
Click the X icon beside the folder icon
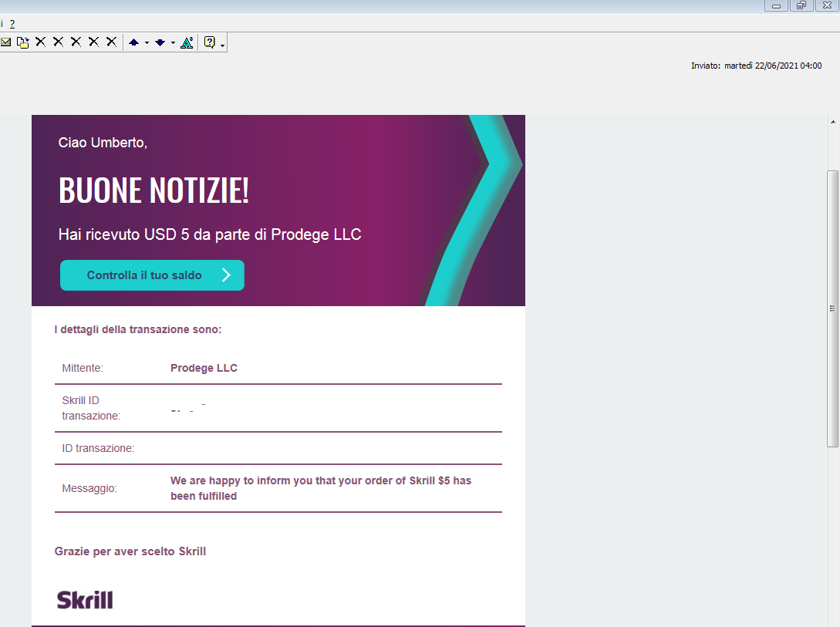[41, 42]
